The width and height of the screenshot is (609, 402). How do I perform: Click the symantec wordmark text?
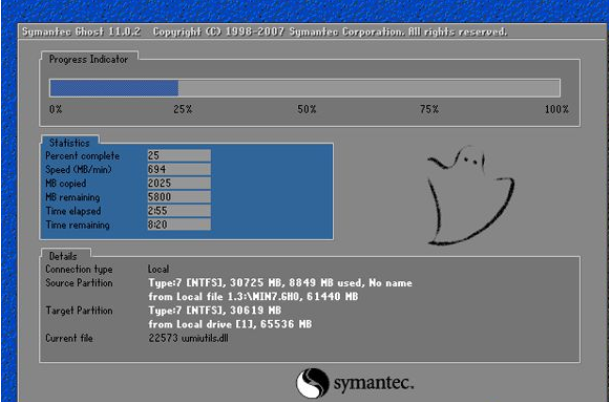click(x=370, y=384)
